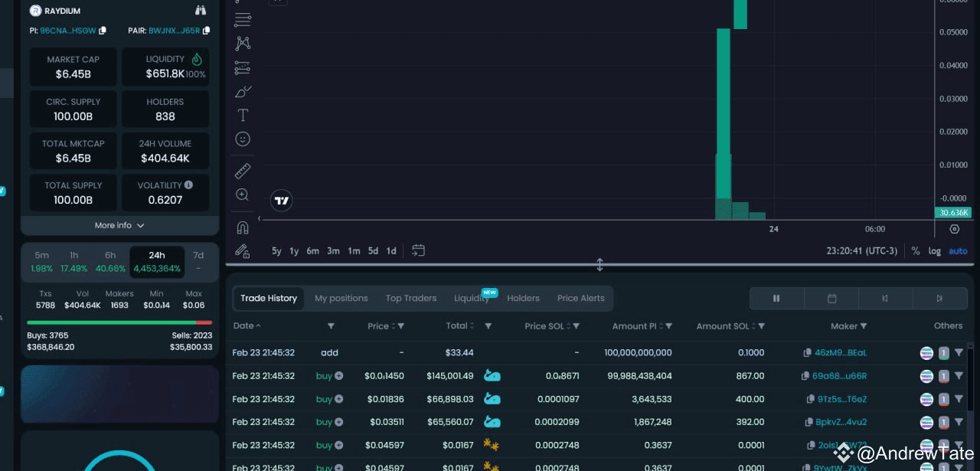Open maker link 46zM9...BEaL

tap(841, 353)
